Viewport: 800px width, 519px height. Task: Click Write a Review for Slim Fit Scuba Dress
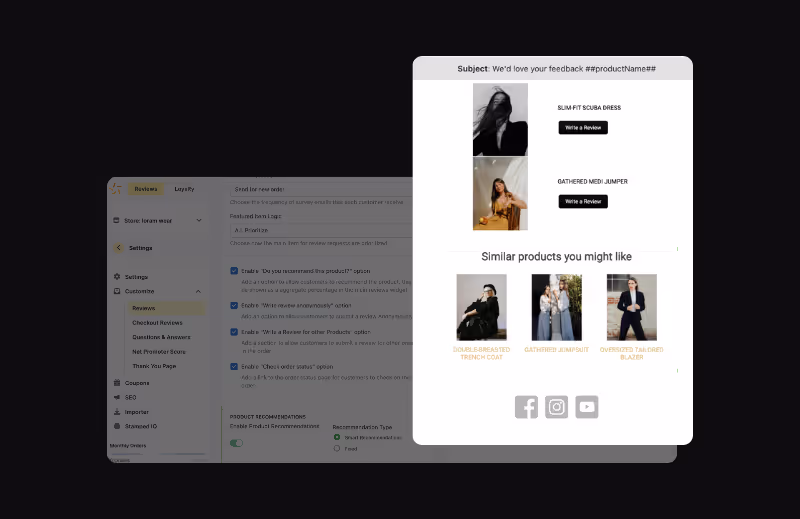583,128
